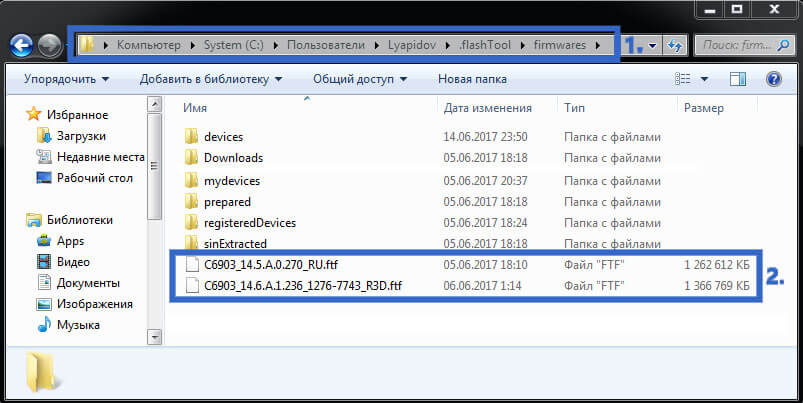Select the sinExtracted folder
The width and height of the screenshot is (803, 403).
235,243
